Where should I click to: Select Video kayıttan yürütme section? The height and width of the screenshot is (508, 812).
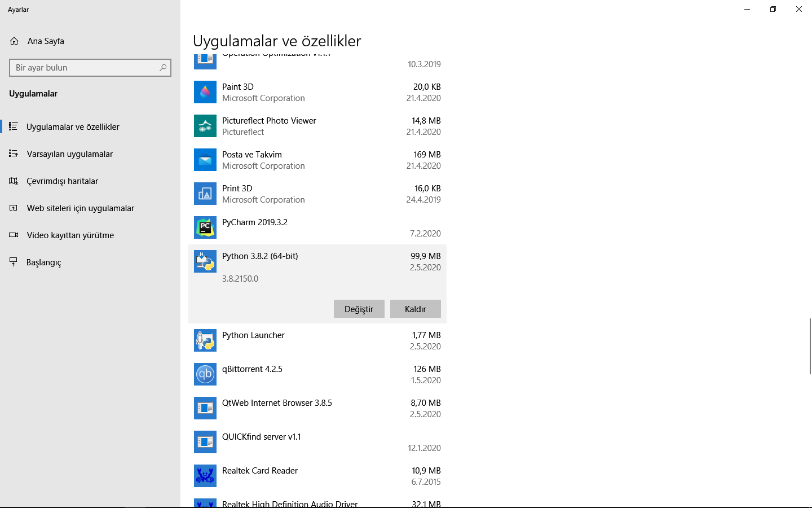[70, 235]
